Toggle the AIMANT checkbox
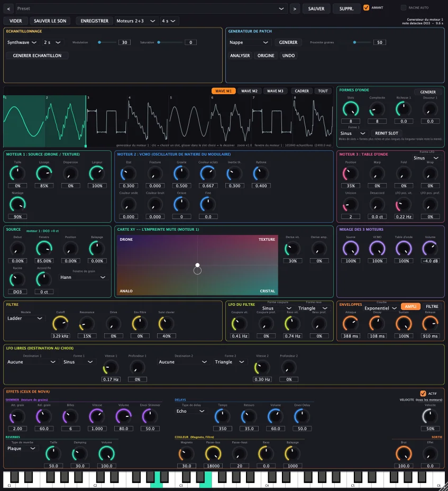Viewport: 448px width, 491px height. 367,7
